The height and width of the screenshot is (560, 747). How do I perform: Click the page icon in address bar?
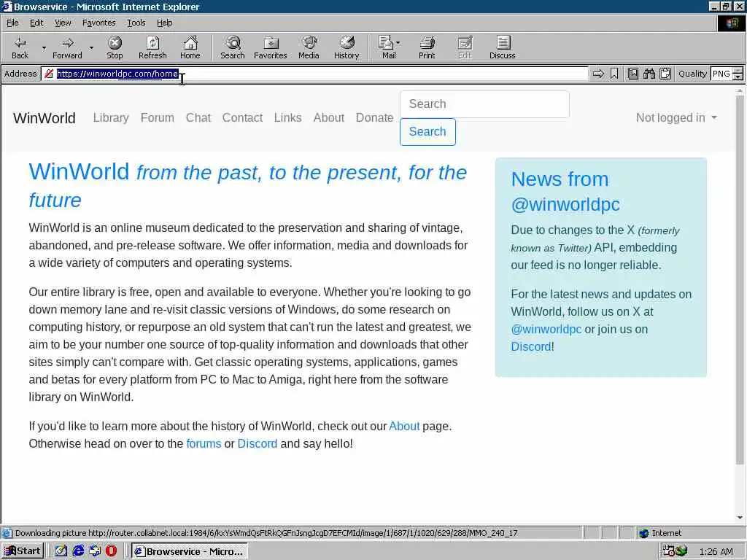click(x=48, y=74)
